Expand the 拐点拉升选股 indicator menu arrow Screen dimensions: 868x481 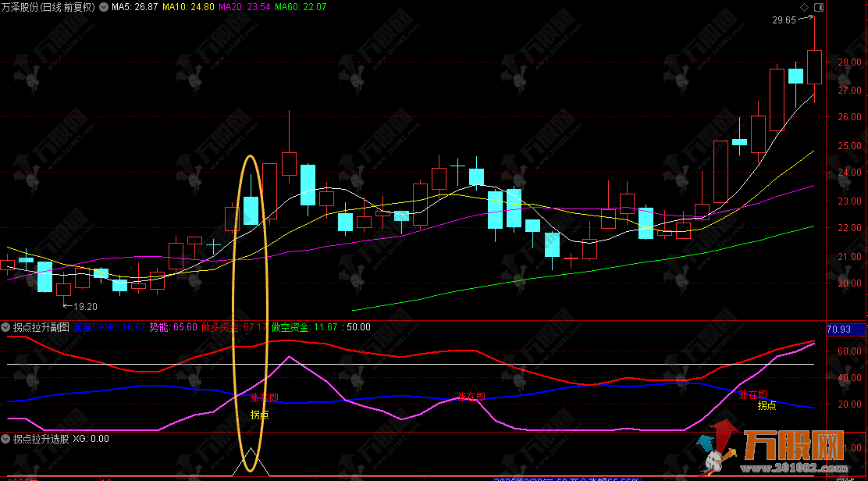[6, 439]
